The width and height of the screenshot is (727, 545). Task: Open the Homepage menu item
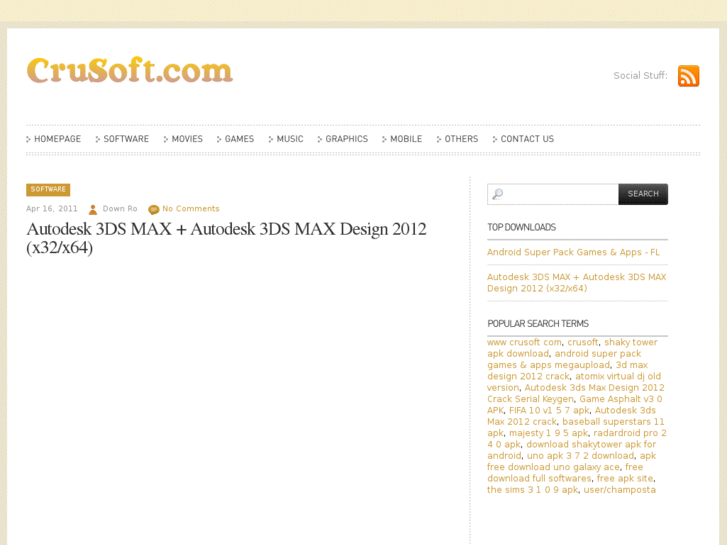click(x=54, y=139)
